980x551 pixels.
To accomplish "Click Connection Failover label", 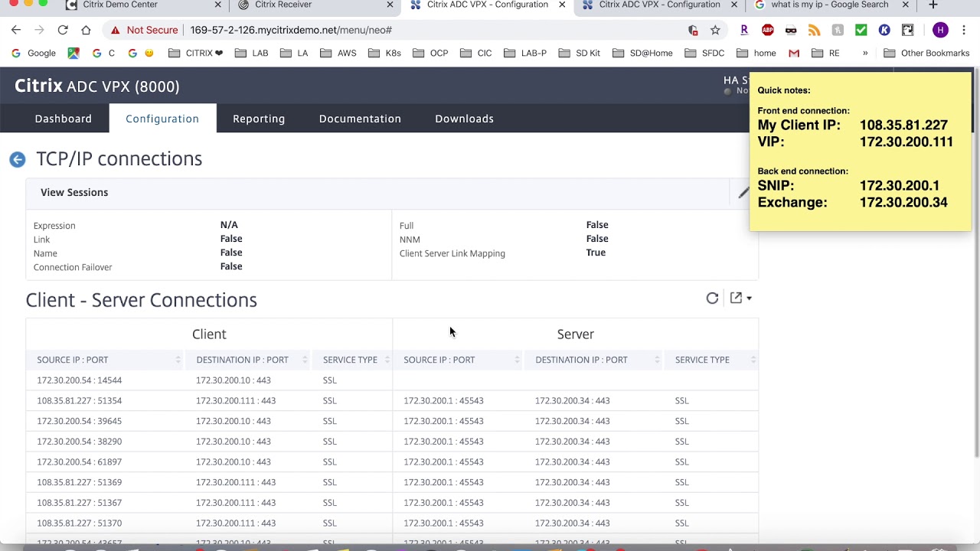I will coord(73,267).
